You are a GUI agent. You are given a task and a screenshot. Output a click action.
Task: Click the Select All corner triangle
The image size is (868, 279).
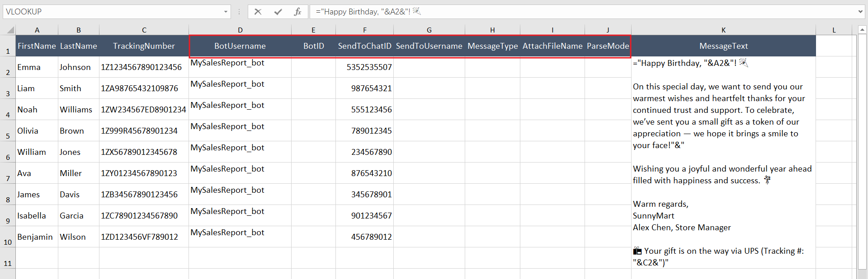click(10, 30)
